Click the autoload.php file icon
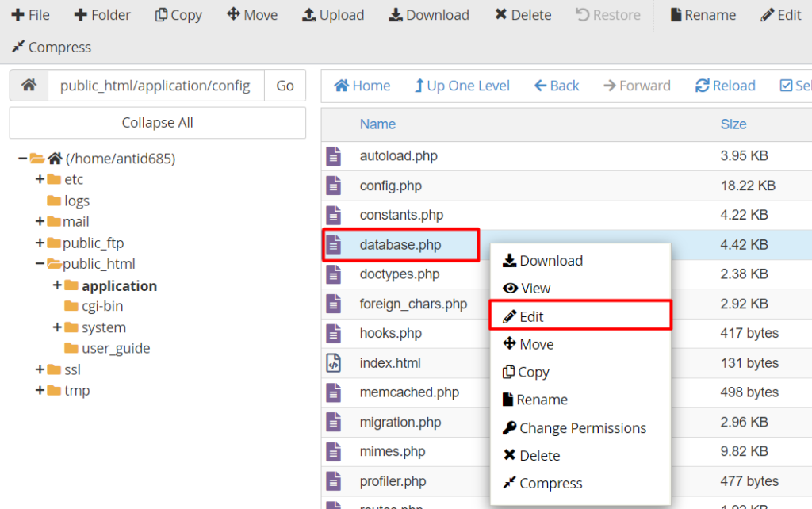This screenshot has width=812, height=509. pos(334,156)
